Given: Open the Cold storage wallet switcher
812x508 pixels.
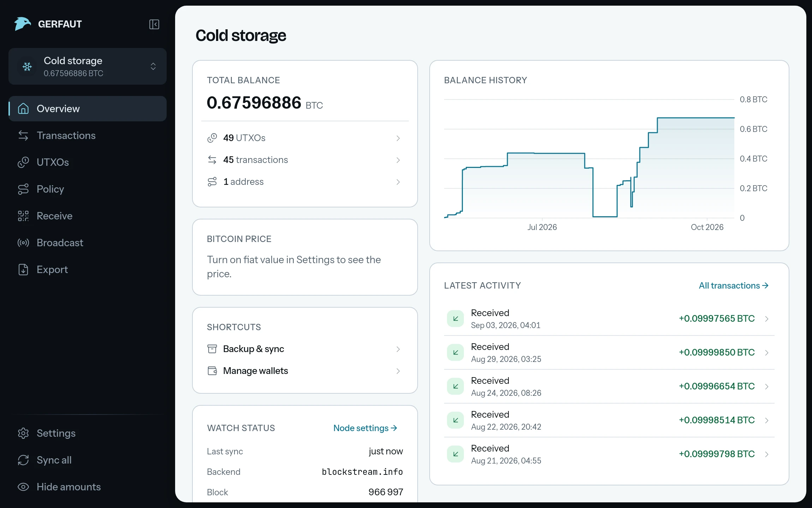Looking at the screenshot, I should (x=88, y=66).
